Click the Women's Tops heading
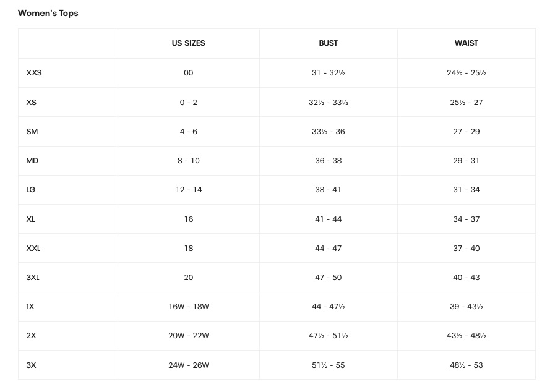Viewport: 555px width, 392px height. [48, 13]
